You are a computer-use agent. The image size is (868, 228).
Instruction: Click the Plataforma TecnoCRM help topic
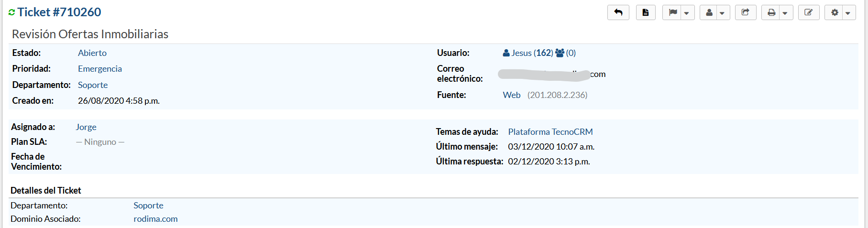click(x=550, y=132)
